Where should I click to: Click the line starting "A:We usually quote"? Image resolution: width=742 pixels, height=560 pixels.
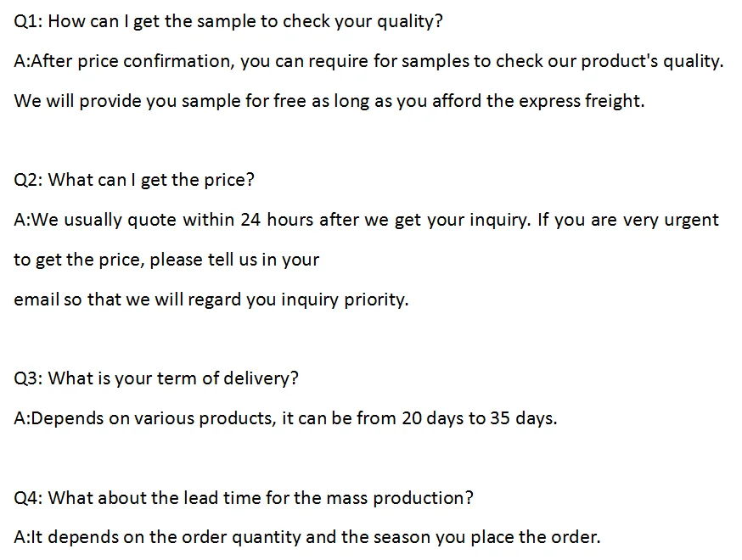(366, 220)
